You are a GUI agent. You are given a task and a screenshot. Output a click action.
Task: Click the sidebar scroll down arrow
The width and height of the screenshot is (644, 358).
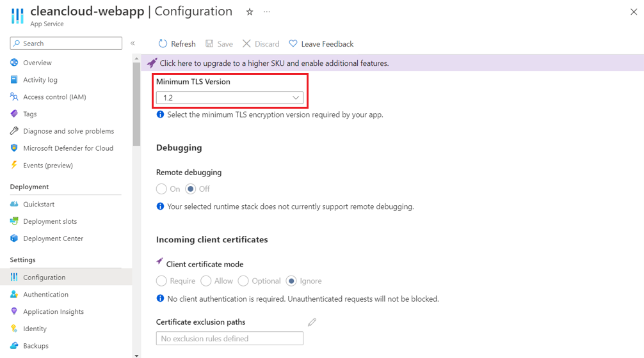pyautogui.click(x=137, y=355)
